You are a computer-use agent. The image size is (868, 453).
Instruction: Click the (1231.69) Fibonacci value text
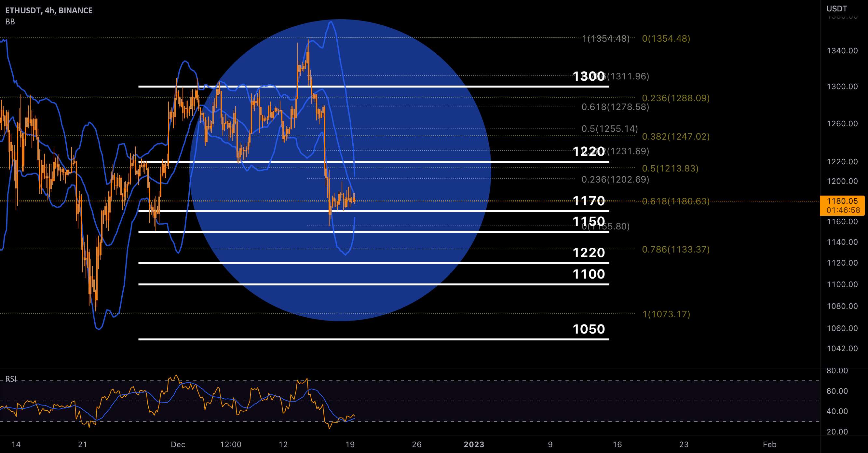pos(628,151)
